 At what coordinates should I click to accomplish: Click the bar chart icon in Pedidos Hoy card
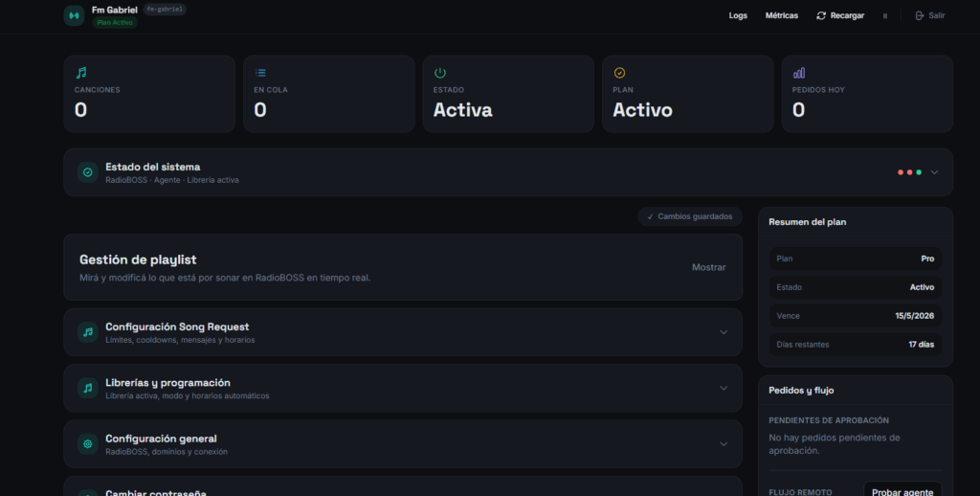(799, 73)
